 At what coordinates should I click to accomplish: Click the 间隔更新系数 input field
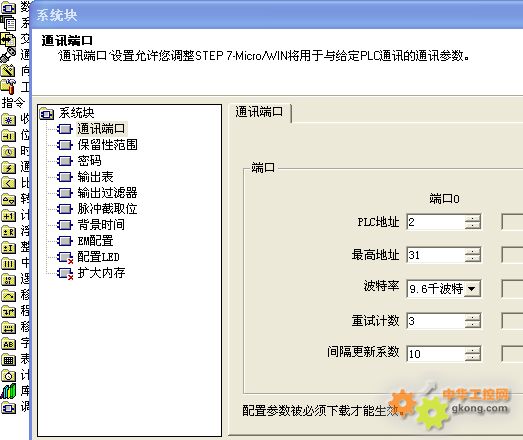[436, 354]
